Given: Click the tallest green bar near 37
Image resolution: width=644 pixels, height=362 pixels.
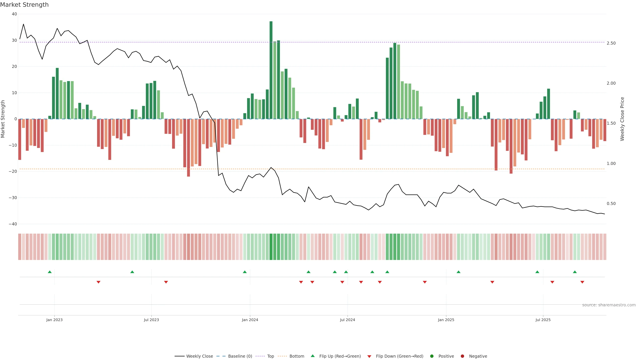Looking at the screenshot, I should pyautogui.click(x=271, y=70).
